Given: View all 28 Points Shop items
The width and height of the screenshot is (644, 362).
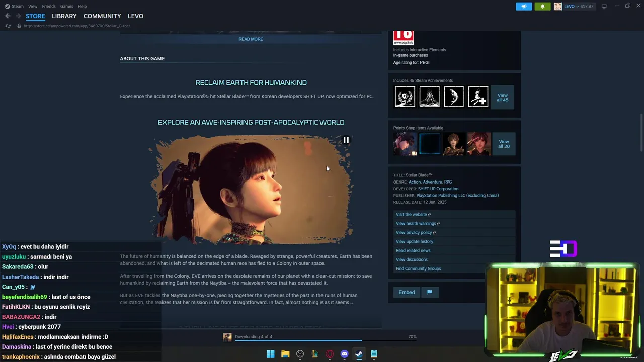Looking at the screenshot, I should pyautogui.click(x=504, y=144).
